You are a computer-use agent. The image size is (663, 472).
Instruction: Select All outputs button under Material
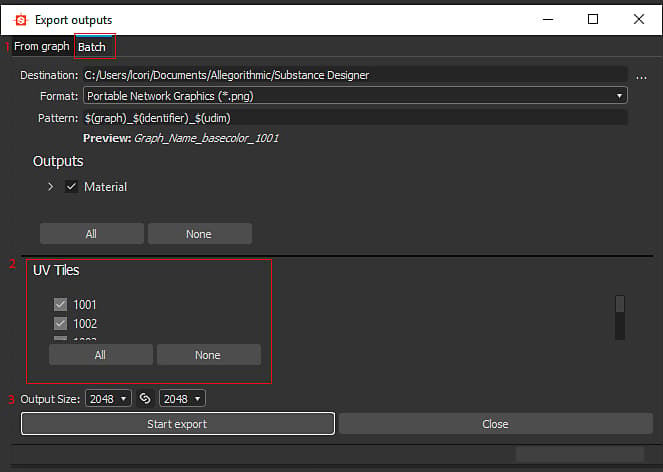[x=92, y=234]
